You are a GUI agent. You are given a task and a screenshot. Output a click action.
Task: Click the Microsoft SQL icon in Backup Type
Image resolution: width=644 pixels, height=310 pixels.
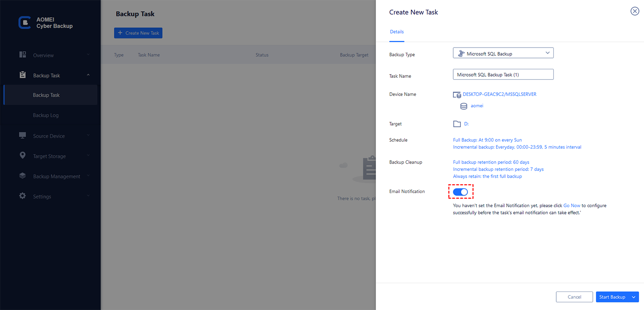pos(461,54)
